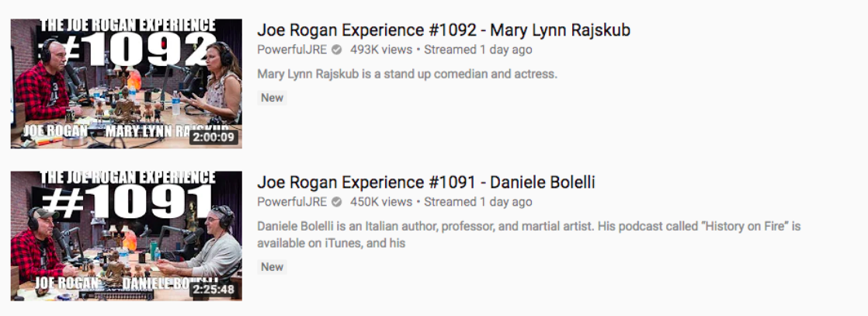Open PowerfulJRE channel under the #1091 video

click(x=292, y=202)
